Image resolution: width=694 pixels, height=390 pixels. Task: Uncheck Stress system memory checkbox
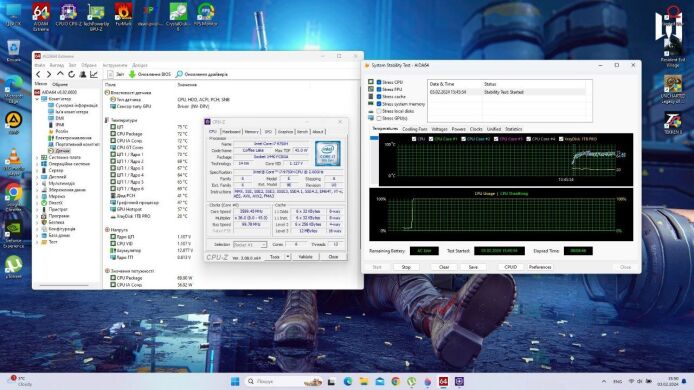[379, 104]
